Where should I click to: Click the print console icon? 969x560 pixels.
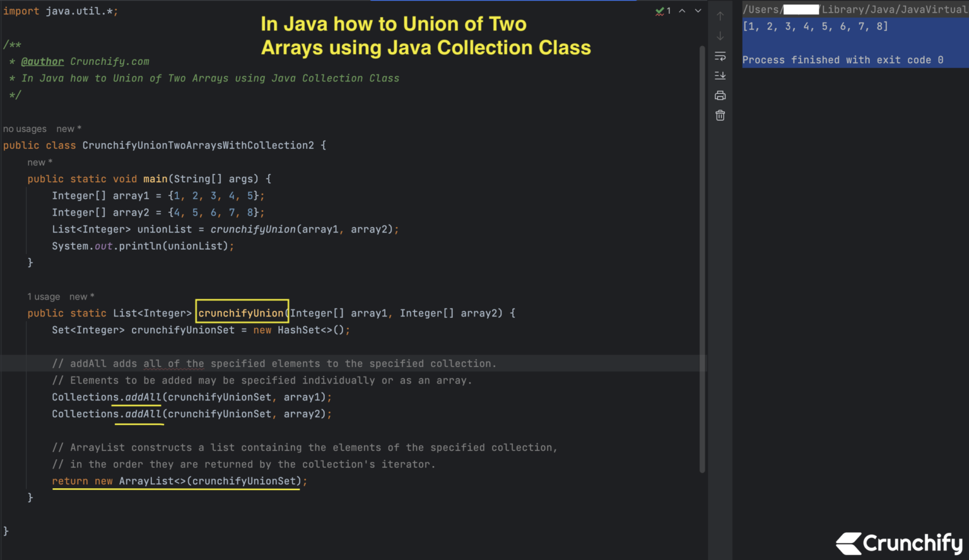720,95
